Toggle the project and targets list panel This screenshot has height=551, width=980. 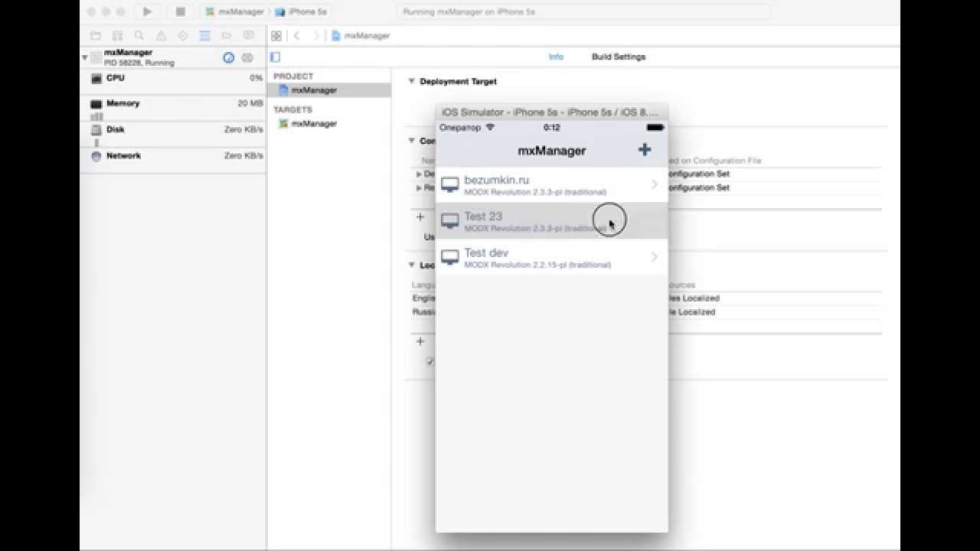275,57
